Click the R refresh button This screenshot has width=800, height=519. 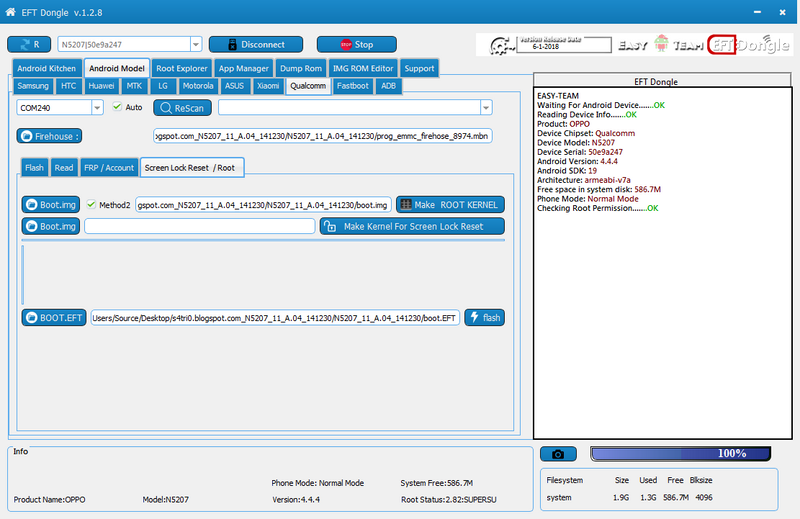coord(29,44)
